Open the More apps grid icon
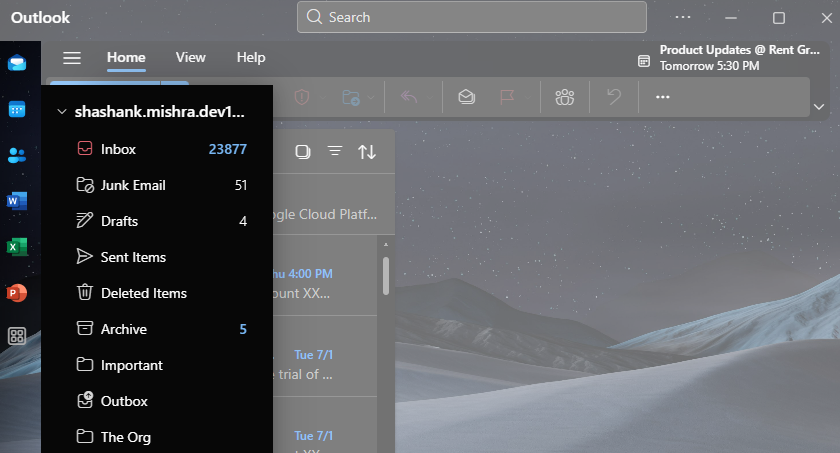840x453 pixels. [17, 336]
